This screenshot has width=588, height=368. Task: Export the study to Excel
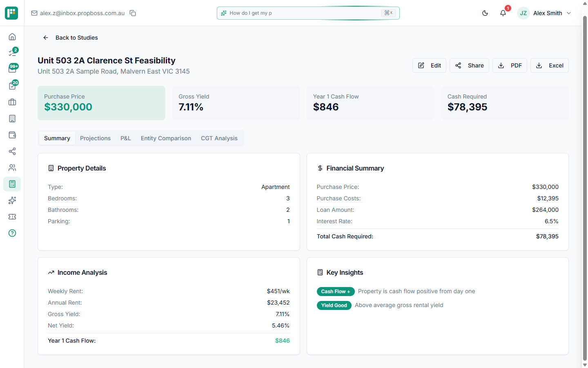[x=549, y=65]
